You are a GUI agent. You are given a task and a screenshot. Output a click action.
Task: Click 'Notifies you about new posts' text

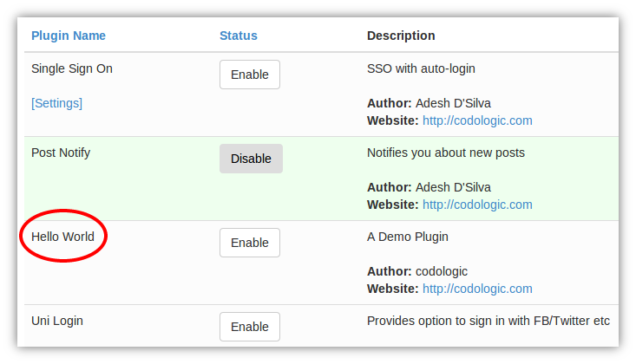coord(446,153)
